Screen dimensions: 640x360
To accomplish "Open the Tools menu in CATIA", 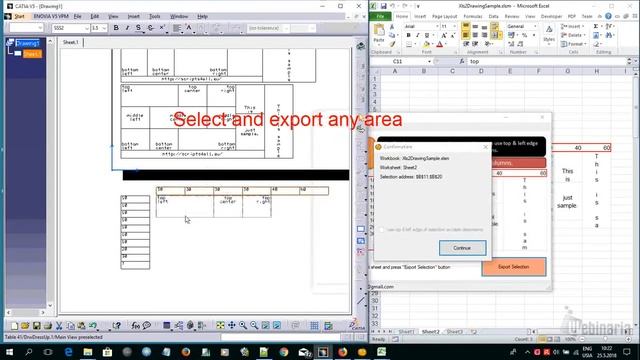I will (x=155, y=16).
